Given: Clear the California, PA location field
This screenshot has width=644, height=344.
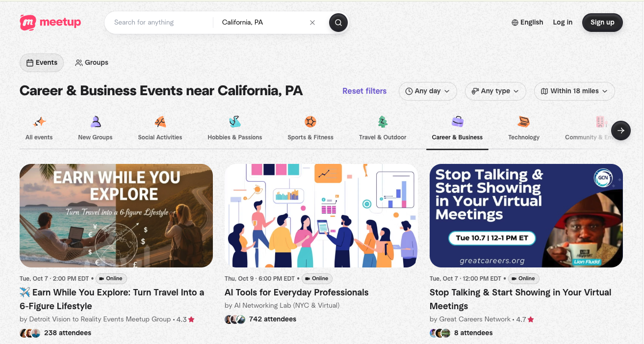Looking at the screenshot, I should coord(312,22).
